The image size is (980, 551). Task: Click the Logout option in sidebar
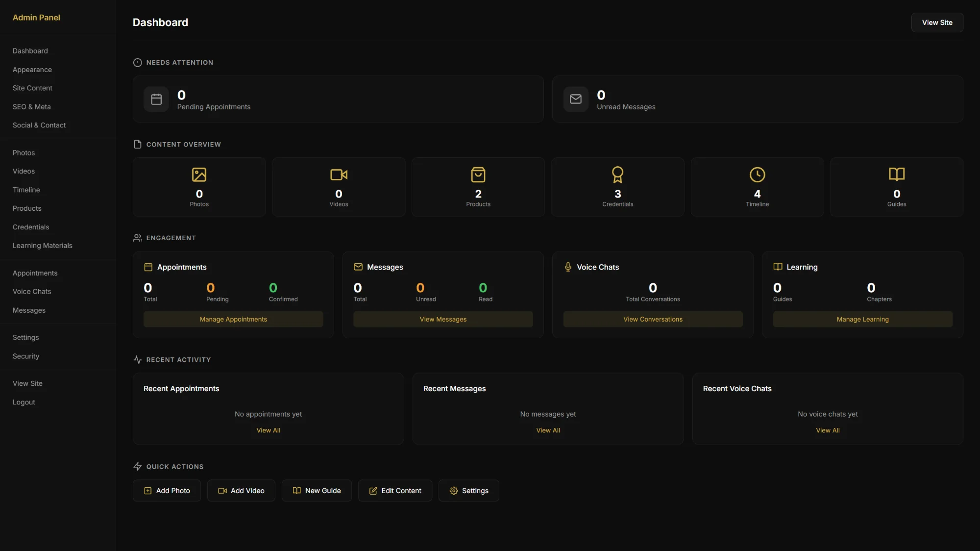click(x=24, y=402)
